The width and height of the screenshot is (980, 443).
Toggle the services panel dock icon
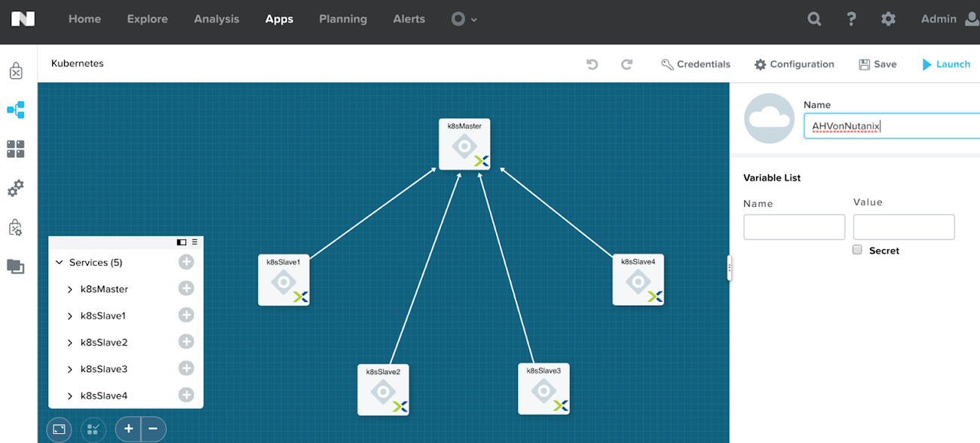[x=182, y=242]
